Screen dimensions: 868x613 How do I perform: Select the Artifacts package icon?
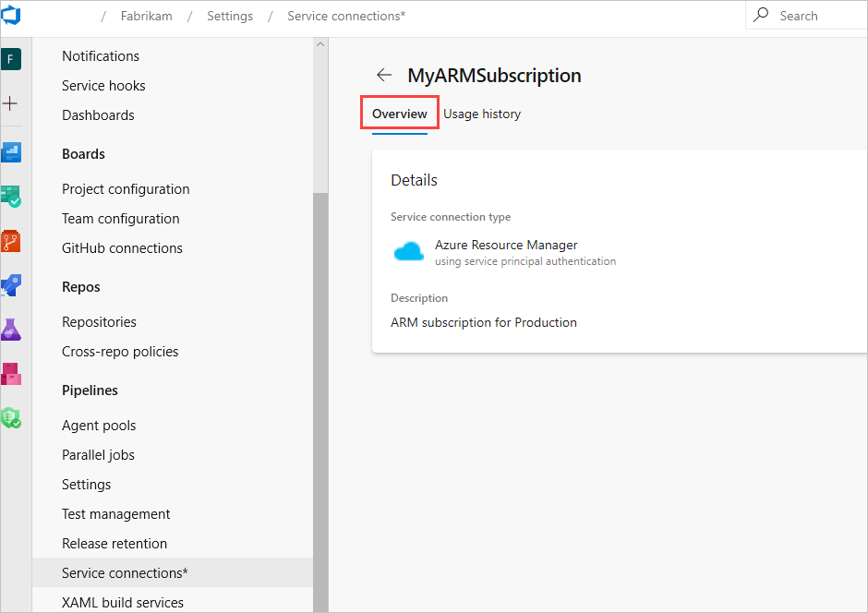[x=12, y=373]
